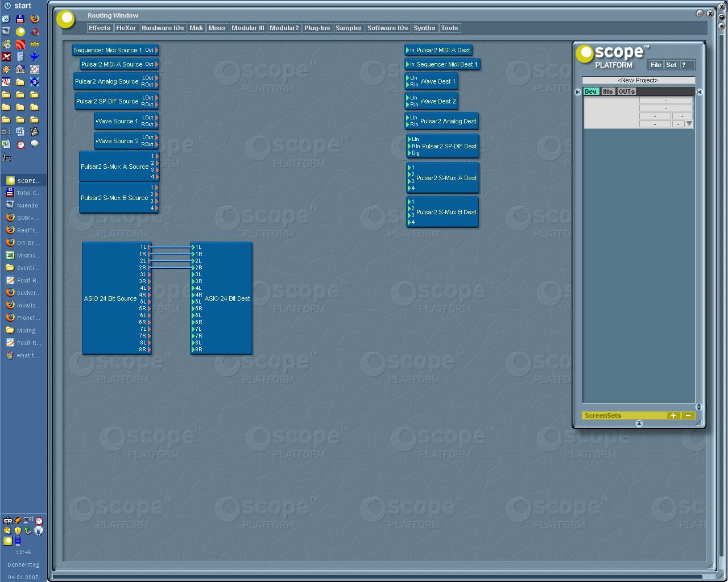Click Out port of Pulsar2 MIDI A Source
This screenshot has width=728, height=582.
tap(156, 64)
